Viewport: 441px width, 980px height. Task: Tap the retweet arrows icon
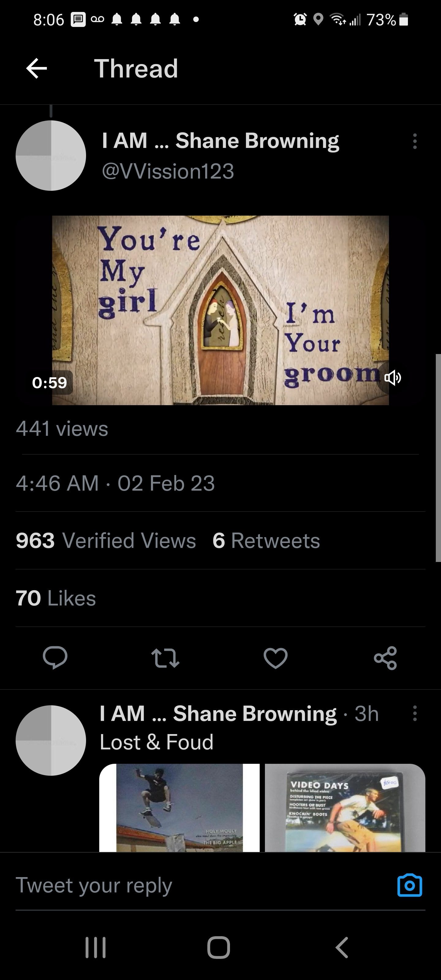click(165, 658)
